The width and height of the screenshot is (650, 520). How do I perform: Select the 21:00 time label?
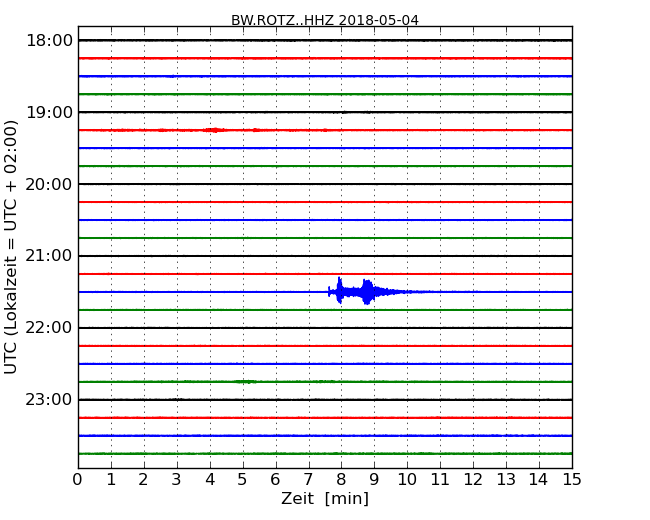point(49,256)
